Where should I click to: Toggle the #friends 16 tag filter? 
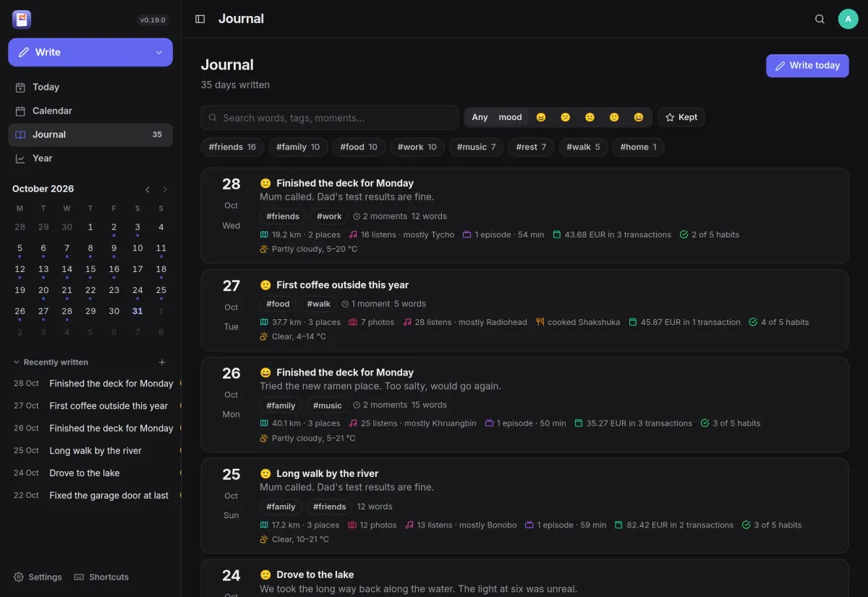(232, 147)
